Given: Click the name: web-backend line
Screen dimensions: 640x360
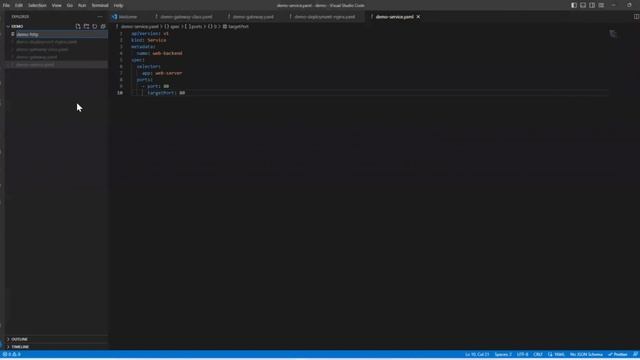Looking at the screenshot, I should pyautogui.click(x=160, y=53).
